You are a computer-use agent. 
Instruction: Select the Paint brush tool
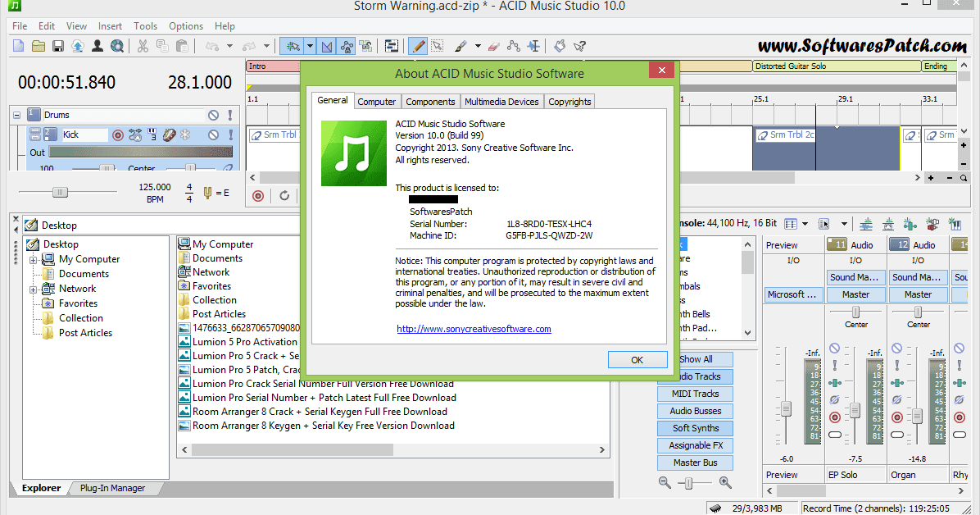(461, 46)
